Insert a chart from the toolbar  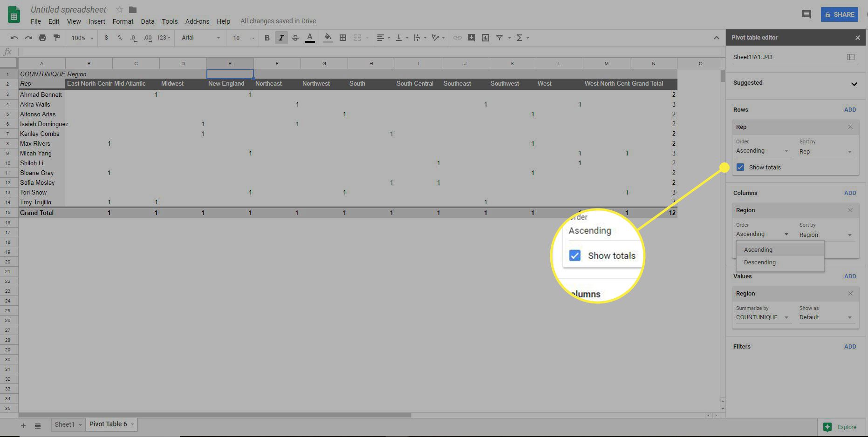pyautogui.click(x=485, y=38)
